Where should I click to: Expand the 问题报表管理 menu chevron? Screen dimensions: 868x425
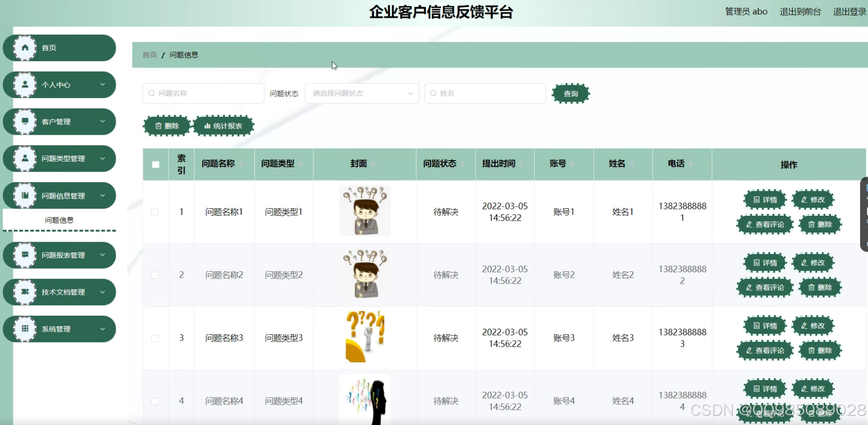[x=103, y=255]
